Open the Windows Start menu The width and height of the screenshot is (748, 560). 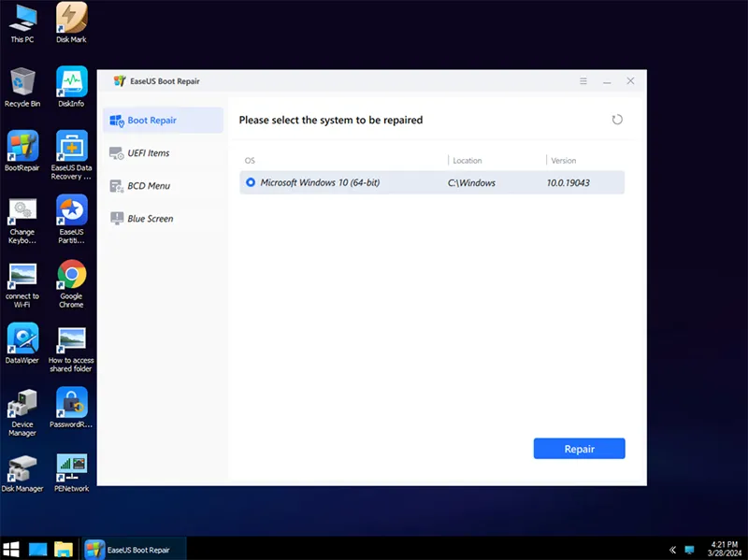[11, 549]
